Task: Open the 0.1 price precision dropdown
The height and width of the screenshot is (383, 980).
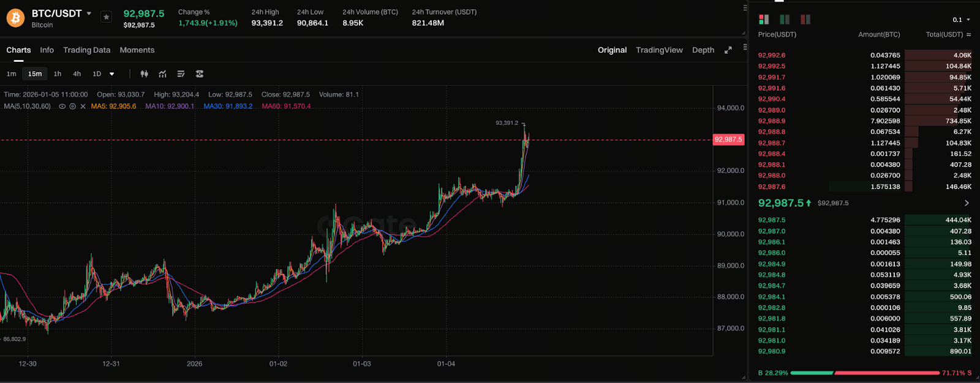Action: [962, 20]
